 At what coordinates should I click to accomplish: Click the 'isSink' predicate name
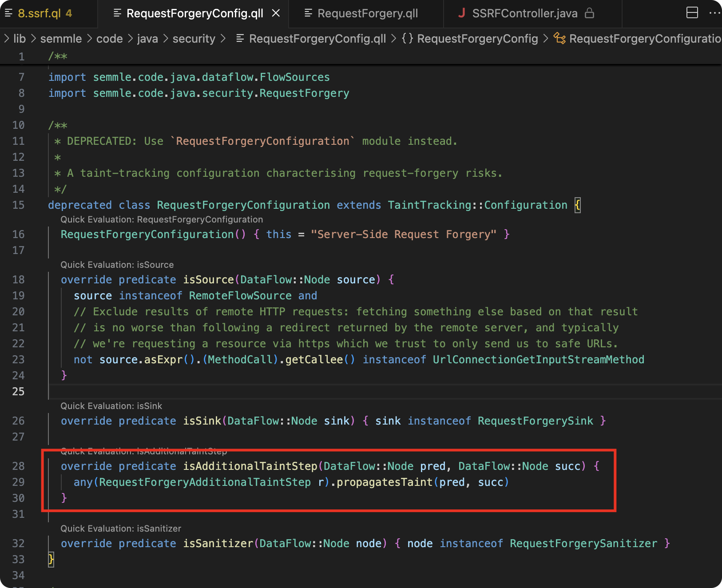click(202, 421)
